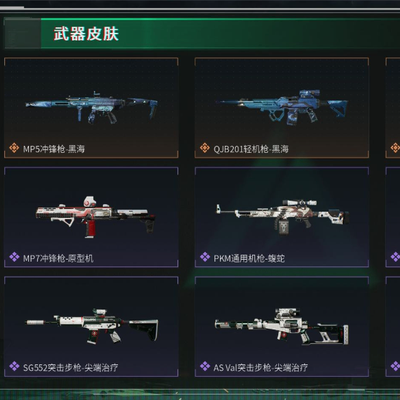The height and width of the screenshot is (400, 400).
Task: Select the blue MP5 submachine gun image
Action: pyautogui.click(x=92, y=107)
